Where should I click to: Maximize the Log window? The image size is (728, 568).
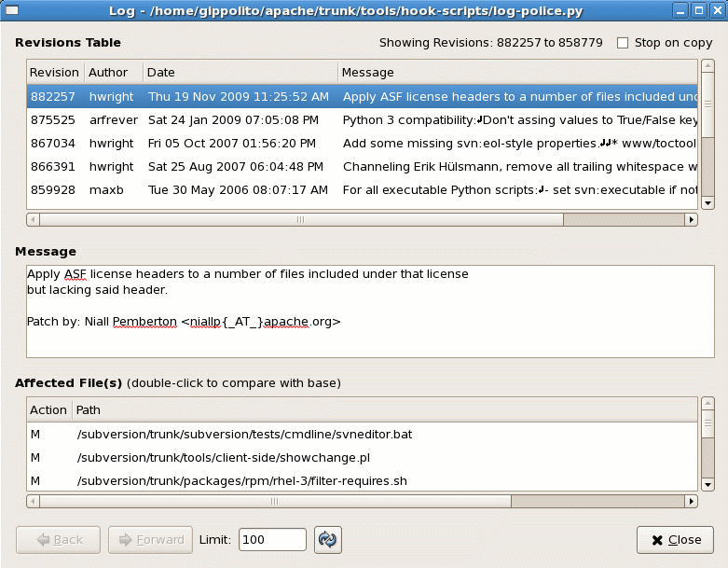699,10
